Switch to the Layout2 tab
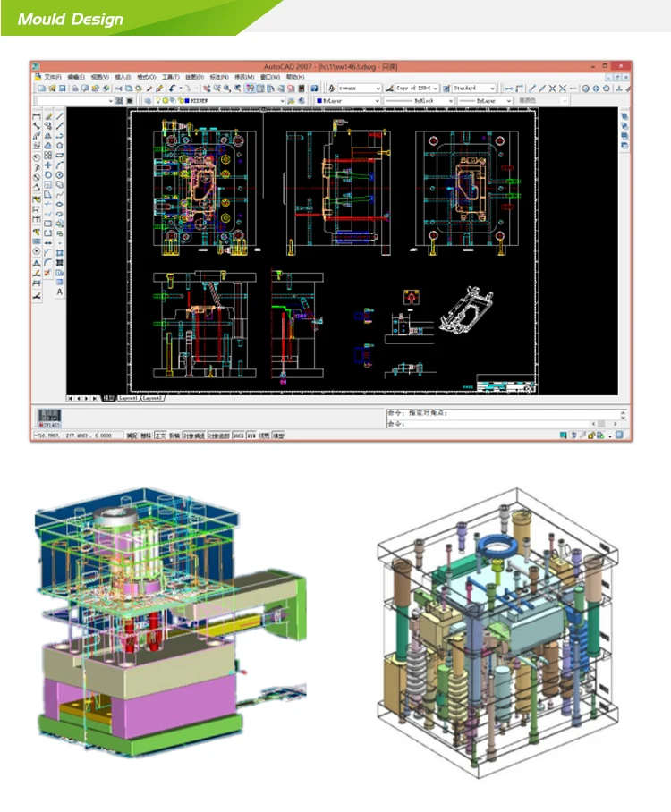 (153, 398)
